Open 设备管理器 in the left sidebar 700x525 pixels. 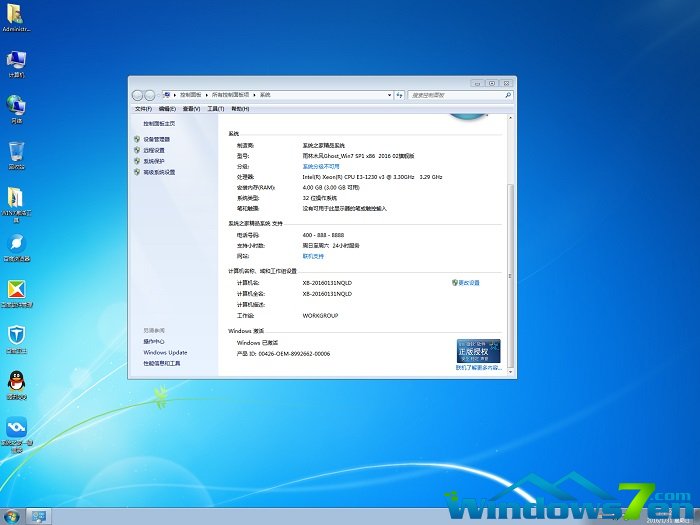tap(156, 139)
